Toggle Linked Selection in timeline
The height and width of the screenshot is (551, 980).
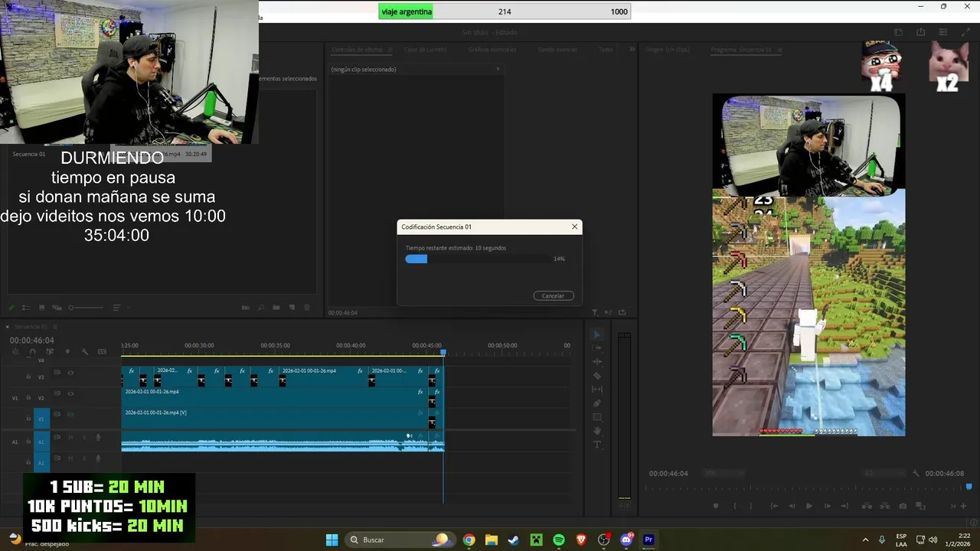pyautogui.click(x=49, y=352)
